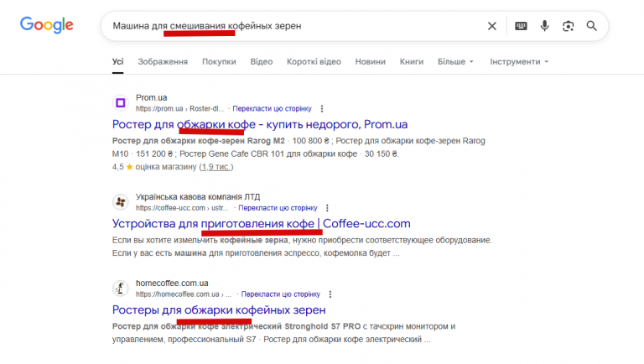Click the 'Stronghold S7 PRO' snippet text

[322, 326]
